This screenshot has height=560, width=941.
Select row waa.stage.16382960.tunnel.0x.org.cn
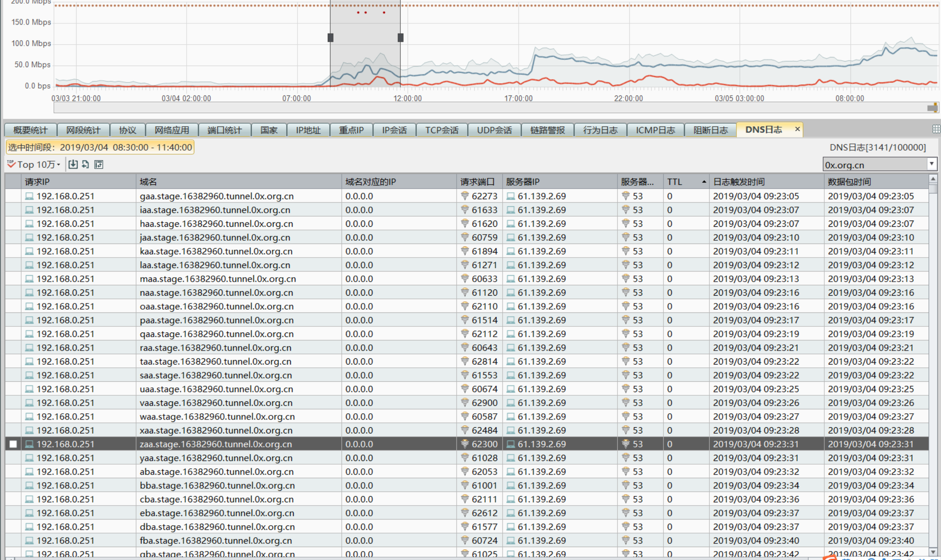467,416
